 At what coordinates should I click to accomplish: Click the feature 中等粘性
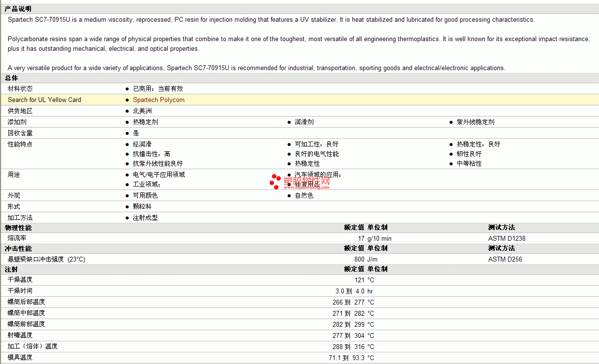[469, 163]
